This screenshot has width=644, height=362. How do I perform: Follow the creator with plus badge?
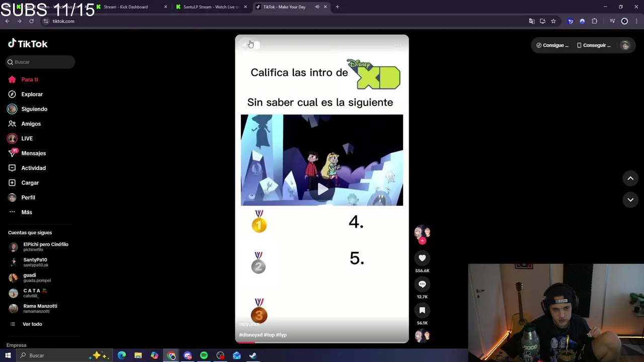point(422,241)
